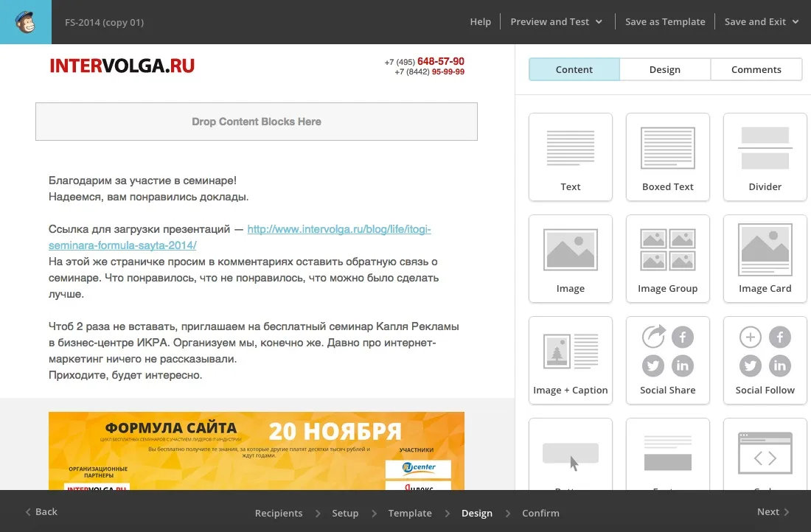The image size is (811, 532).
Task: Click Save as Template
Action: coord(664,21)
